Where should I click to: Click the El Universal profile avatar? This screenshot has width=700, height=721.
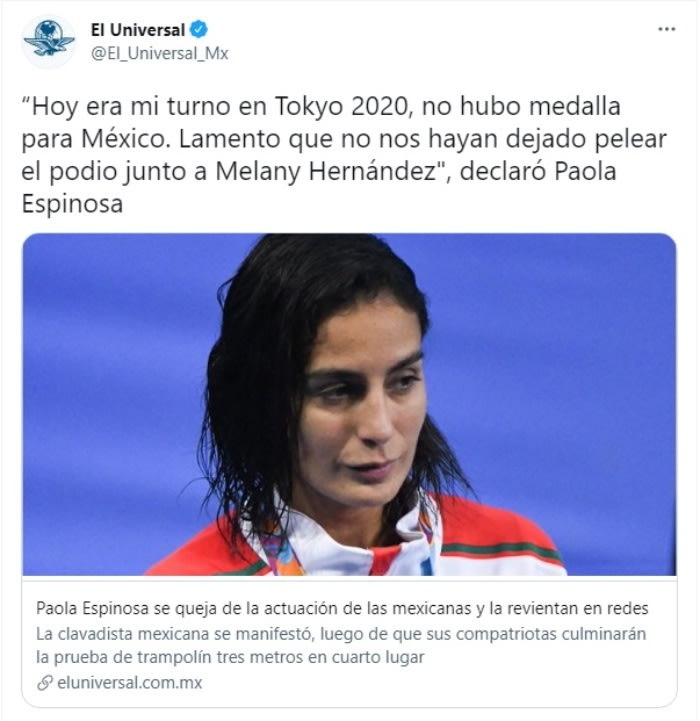pos(49,41)
